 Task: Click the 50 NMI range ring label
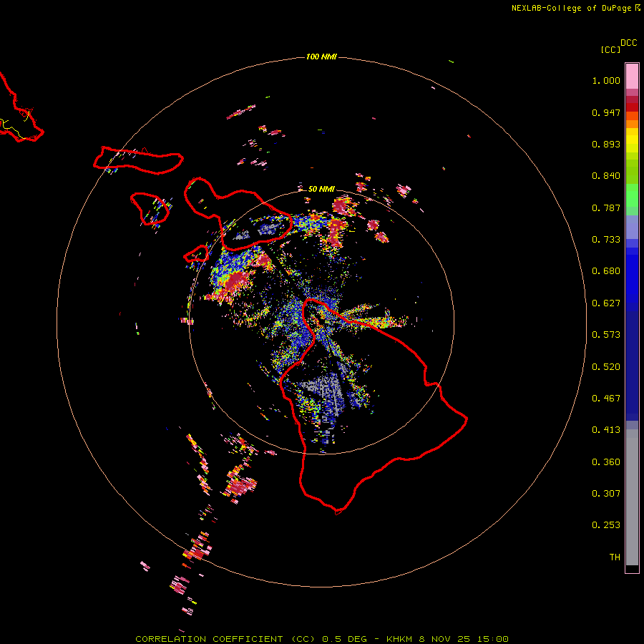coord(321,189)
